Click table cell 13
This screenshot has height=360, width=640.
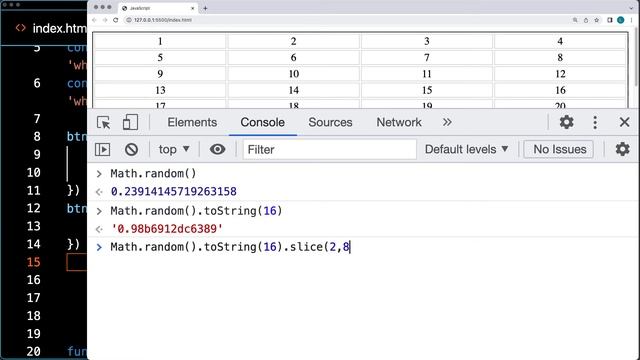[x=160, y=90]
